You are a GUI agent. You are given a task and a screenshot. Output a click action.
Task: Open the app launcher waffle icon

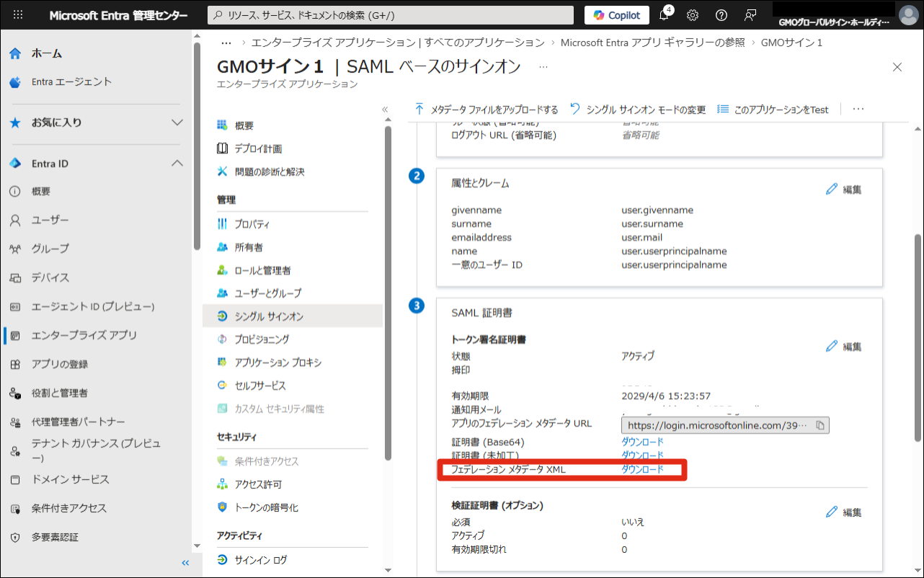[x=18, y=15]
